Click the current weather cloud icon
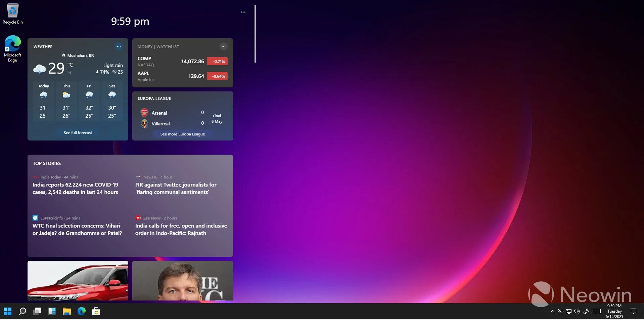Image resolution: width=644 pixels, height=320 pixels. click(39, 69)
